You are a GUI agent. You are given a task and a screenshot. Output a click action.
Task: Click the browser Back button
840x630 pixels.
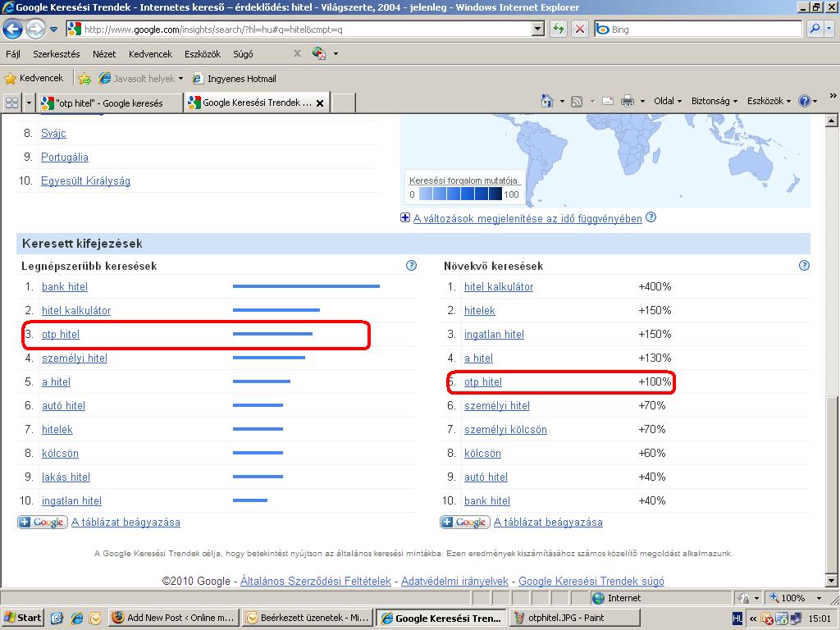pyautogui.click(x=13, y=30)
